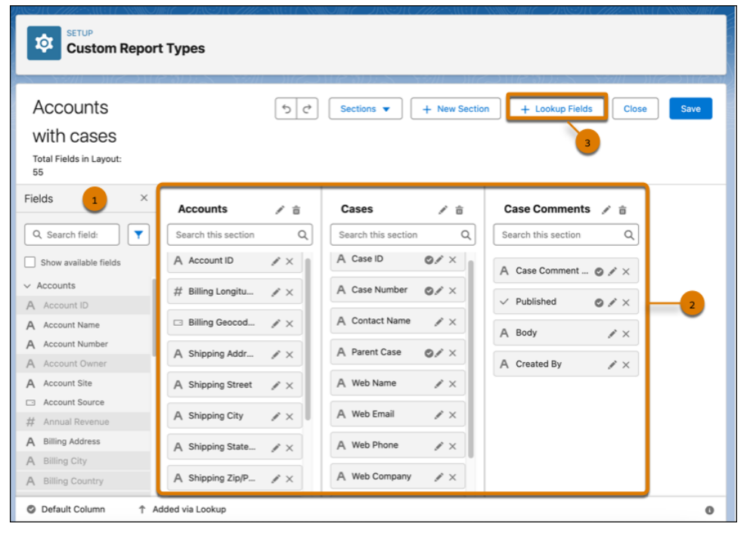Edit the Web Email field pencil

(439, 415)
